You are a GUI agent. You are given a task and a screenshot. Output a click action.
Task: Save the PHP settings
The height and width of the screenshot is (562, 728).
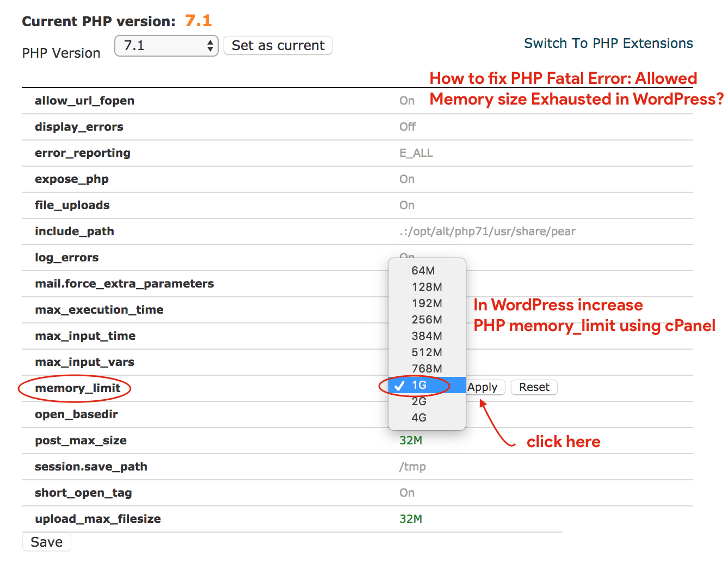click(x=47, y=542)
